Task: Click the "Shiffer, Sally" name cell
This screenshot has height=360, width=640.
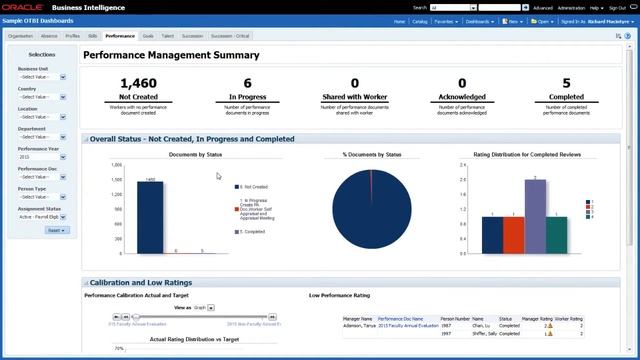Action: pos(484,333)
